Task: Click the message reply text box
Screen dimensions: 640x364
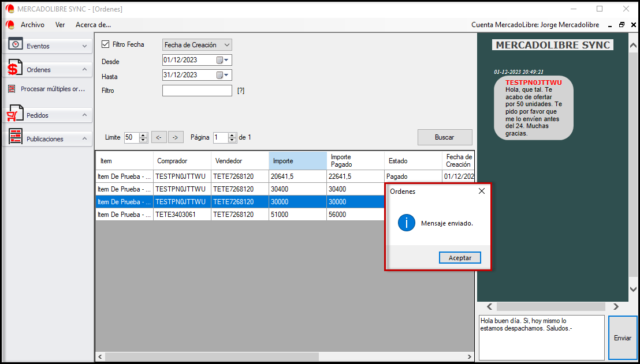Action: point(541,337)
